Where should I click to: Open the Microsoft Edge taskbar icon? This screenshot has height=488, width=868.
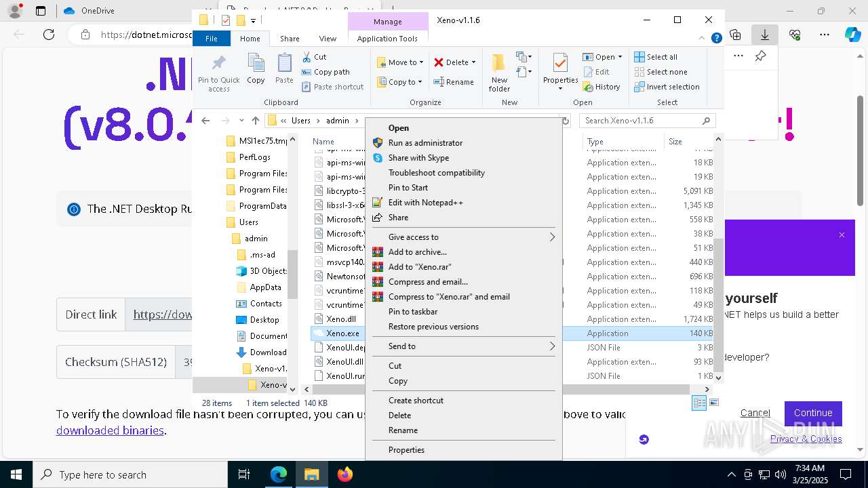click(279, 474)
